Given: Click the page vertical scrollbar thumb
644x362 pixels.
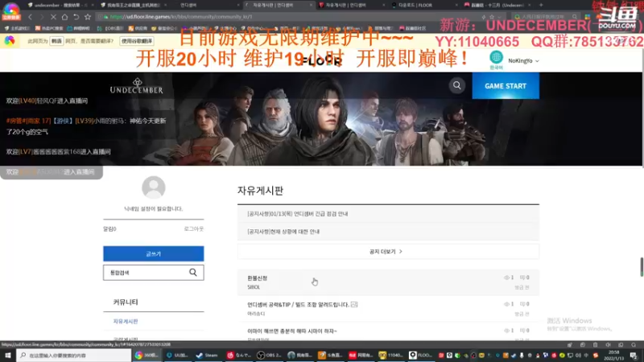Looking at the screenshot, I should pyautogui.click(x=642, y=267).
